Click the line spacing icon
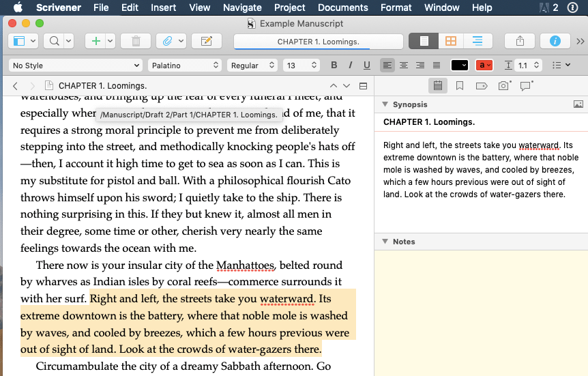Screen dimensions: 588x376 click(508, 66)
